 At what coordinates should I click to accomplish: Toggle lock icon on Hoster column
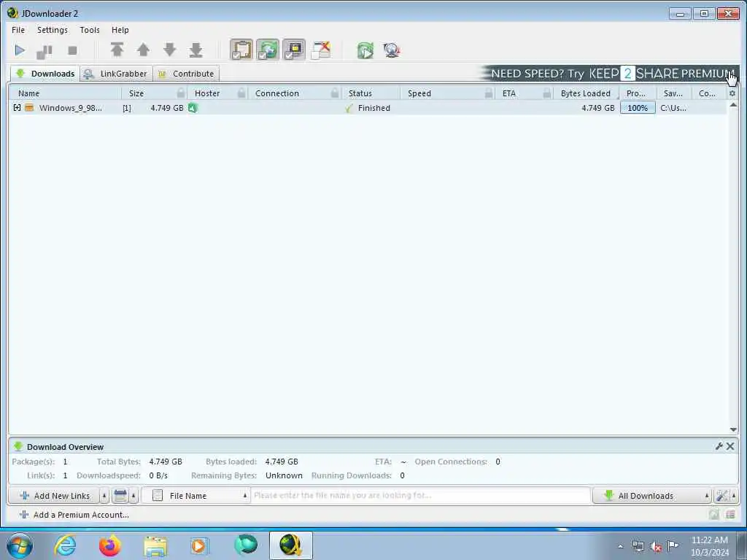click(241, 93)
